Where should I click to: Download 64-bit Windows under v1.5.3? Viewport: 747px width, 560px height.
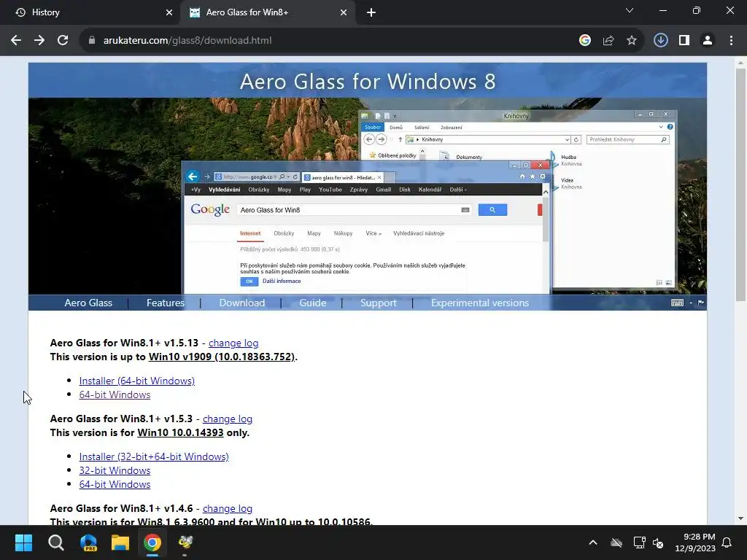pyautogui.click(x=115, y=484)
